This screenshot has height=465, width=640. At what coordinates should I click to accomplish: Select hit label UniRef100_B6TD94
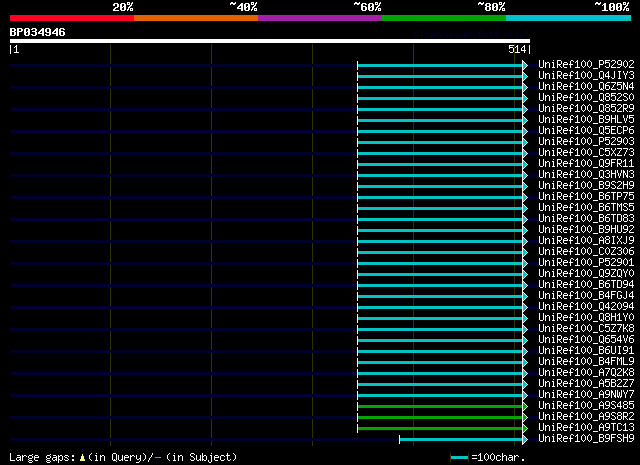tap(586, 285)
